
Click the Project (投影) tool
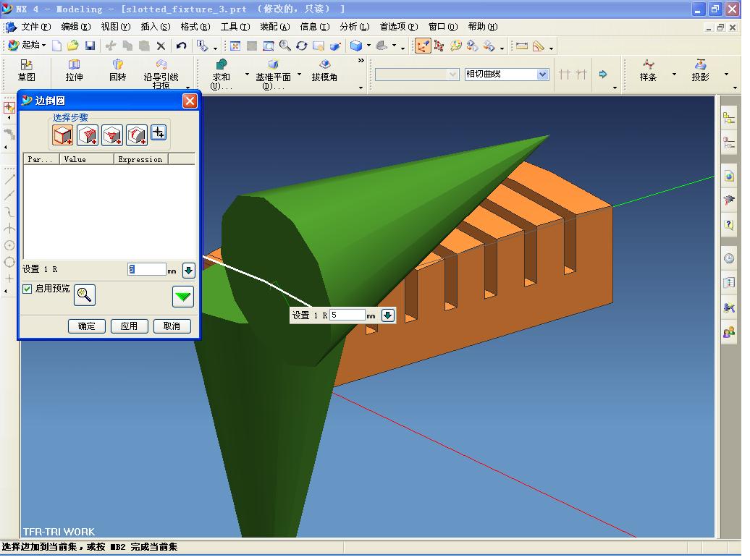tap(700, 71)
